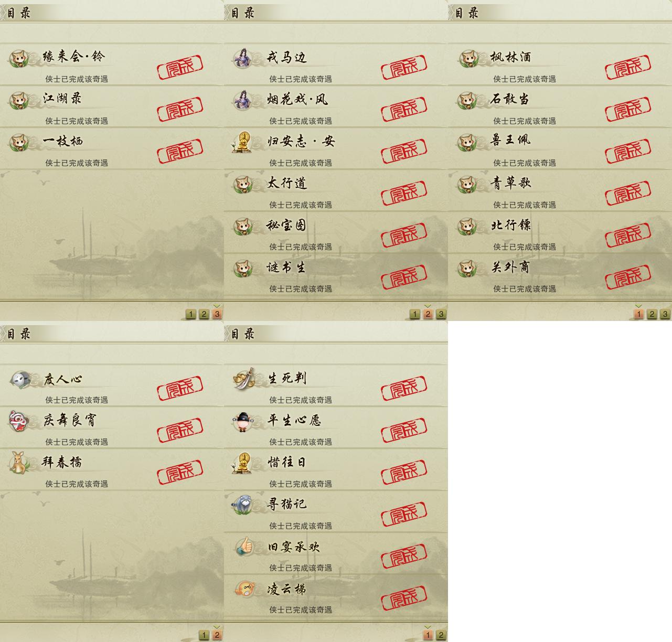
Task: Click the thumbs-up icon beside 旧宴承欢
Action: [x=244, y=547]
